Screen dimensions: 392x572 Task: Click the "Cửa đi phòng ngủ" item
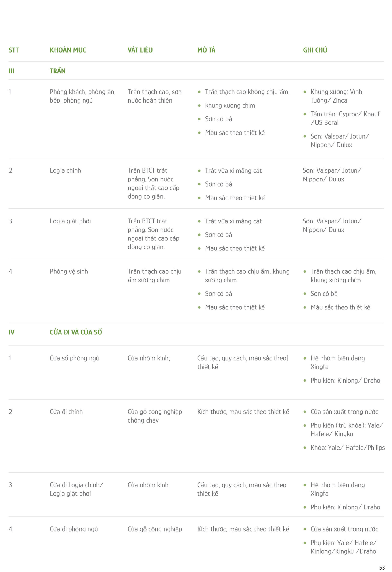coord(74,529)
